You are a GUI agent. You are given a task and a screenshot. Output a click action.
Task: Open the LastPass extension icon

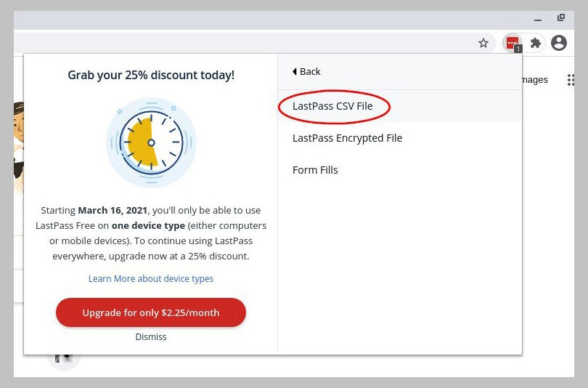coord(513,43)
